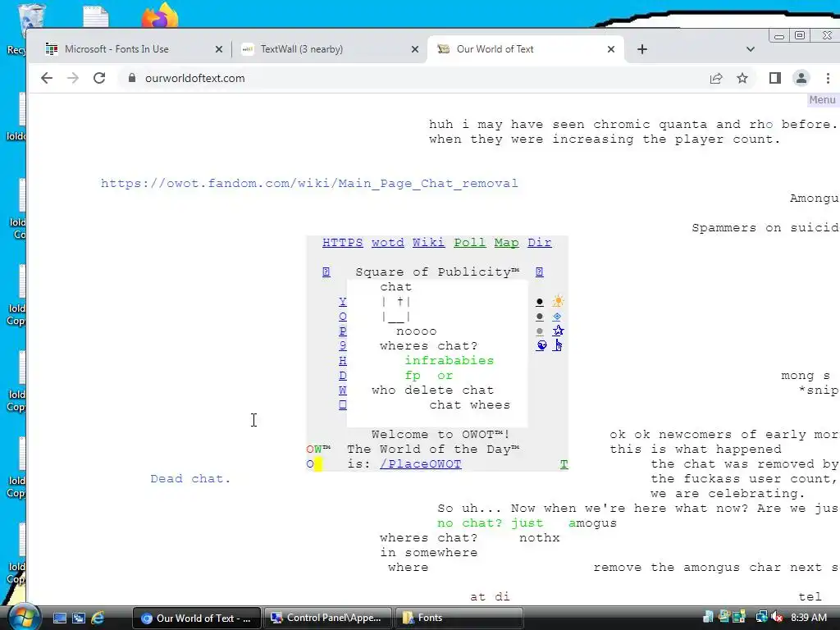Screen dimensions: 840x630
Task: Open the Windows Start orb
Action: [x=24, y=617]
